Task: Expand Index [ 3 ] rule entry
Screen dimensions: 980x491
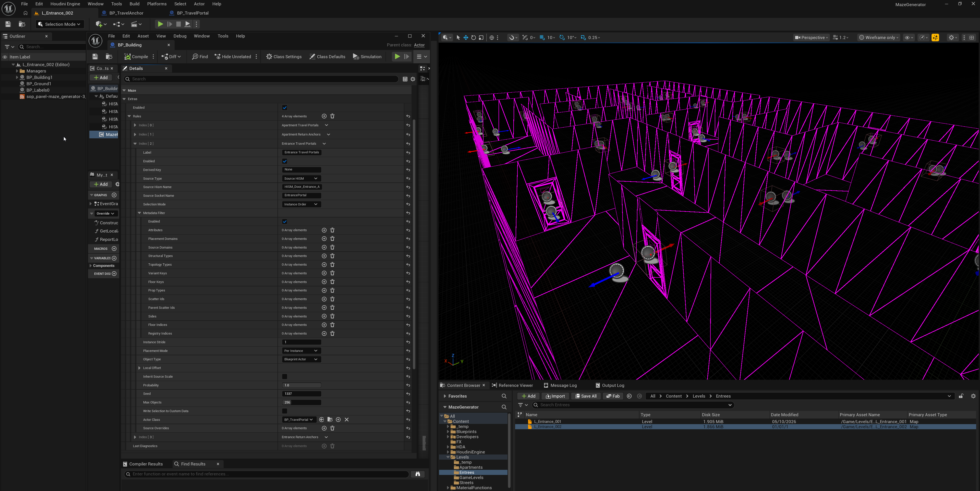Action: (135, 437)
